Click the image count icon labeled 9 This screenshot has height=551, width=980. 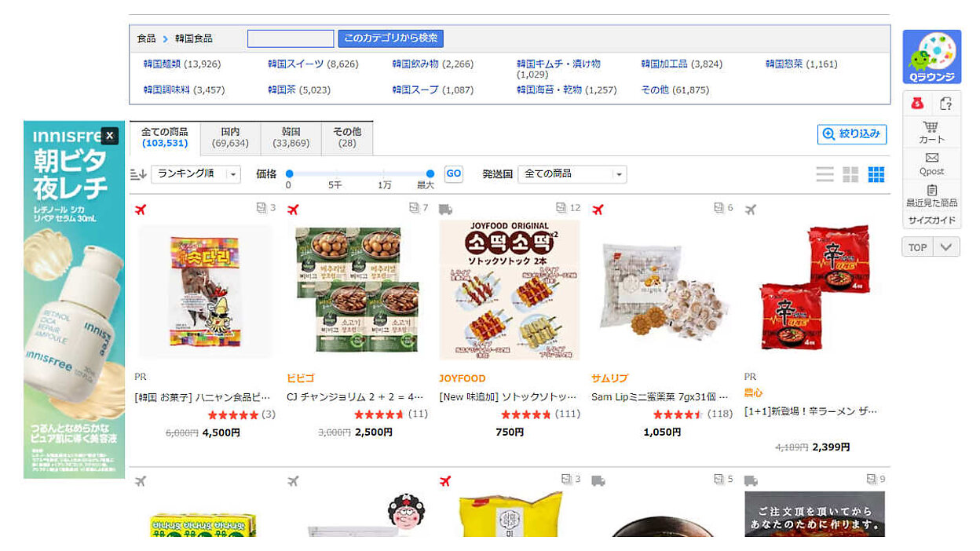[x=871, y=479]
